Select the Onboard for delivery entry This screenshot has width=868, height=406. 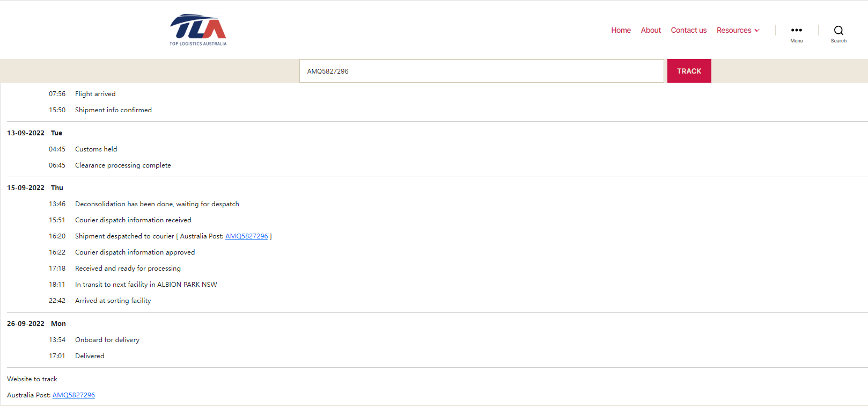point(107,340)
